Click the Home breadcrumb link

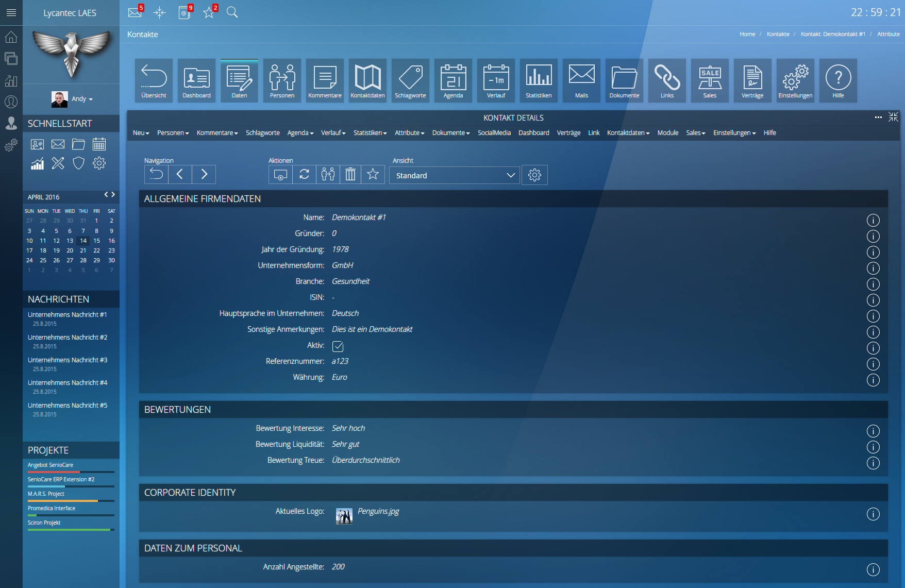coord(747,34)
